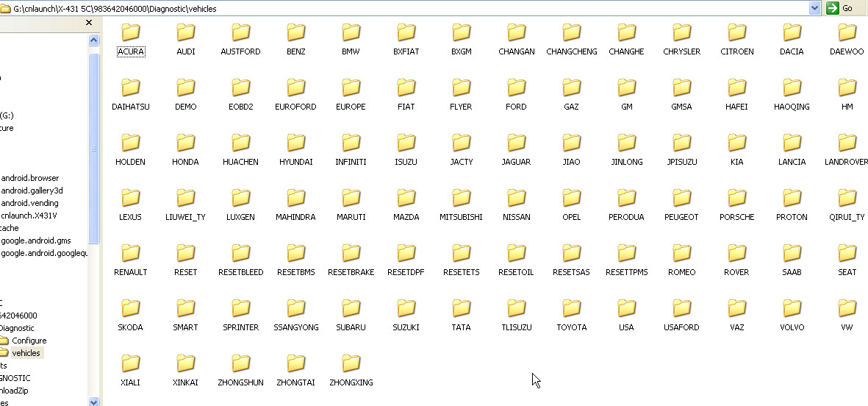Click the INFINITI folder label
The image size is (868, 406).
[x=351, y=163]
